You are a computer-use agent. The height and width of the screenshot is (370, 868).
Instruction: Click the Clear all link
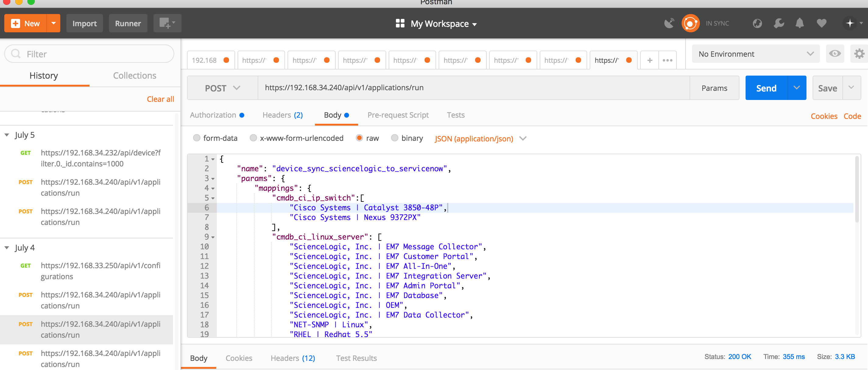point(161,99)
